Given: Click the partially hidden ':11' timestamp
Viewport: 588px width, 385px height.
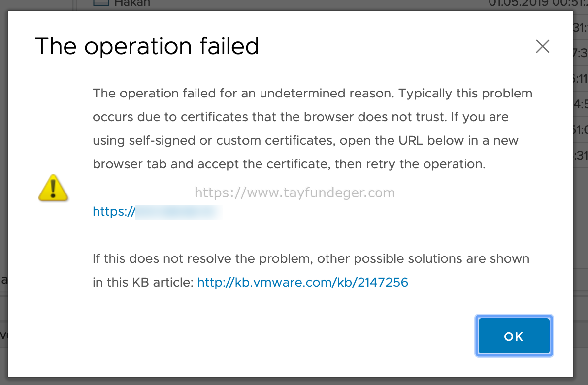Looking at the screenshot, I should (581, 78).
